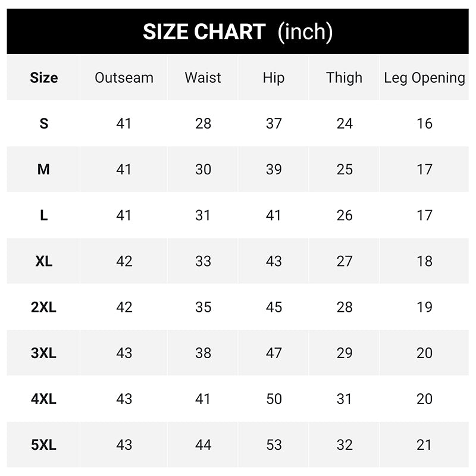Click the waist value 38 for 3XL
The image size is (476, 476).
coord(203,353)
